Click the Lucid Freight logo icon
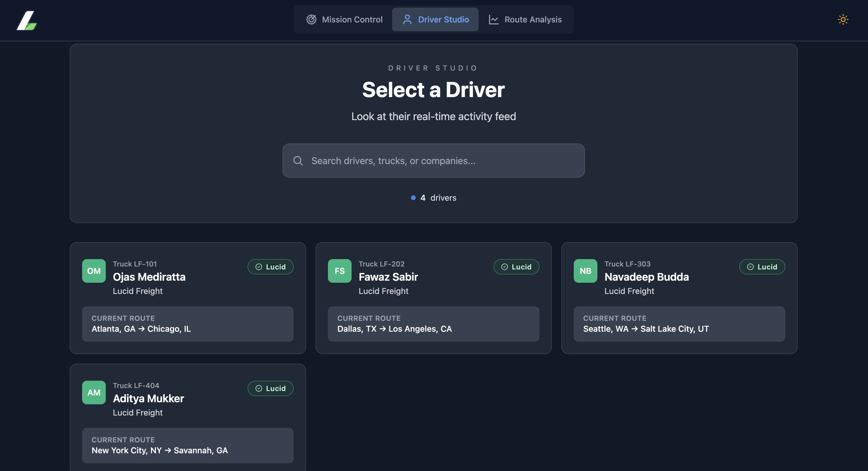 point(27,20)
